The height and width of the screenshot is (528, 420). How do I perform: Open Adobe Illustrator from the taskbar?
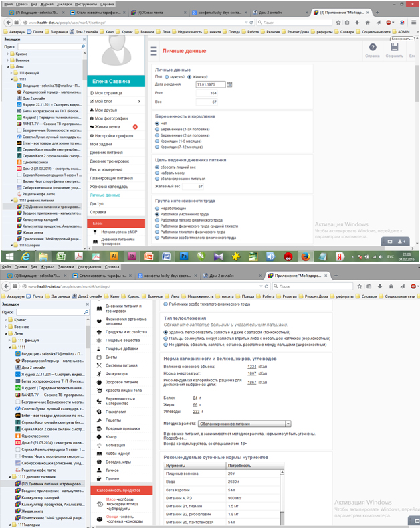click(x=114, y=256)
